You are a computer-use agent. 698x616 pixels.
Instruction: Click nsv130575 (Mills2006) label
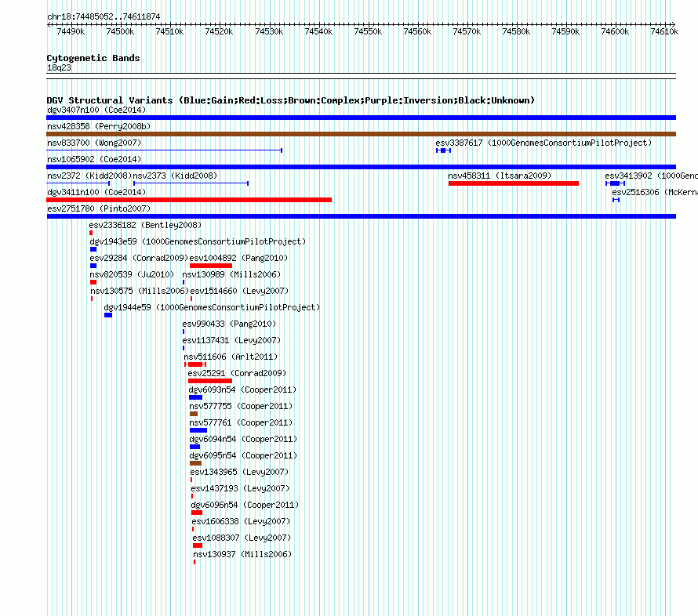pos(140,291)
